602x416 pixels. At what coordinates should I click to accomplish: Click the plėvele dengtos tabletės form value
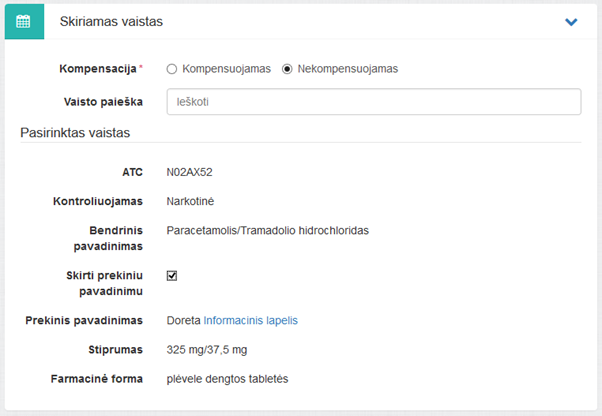(227, 379)
